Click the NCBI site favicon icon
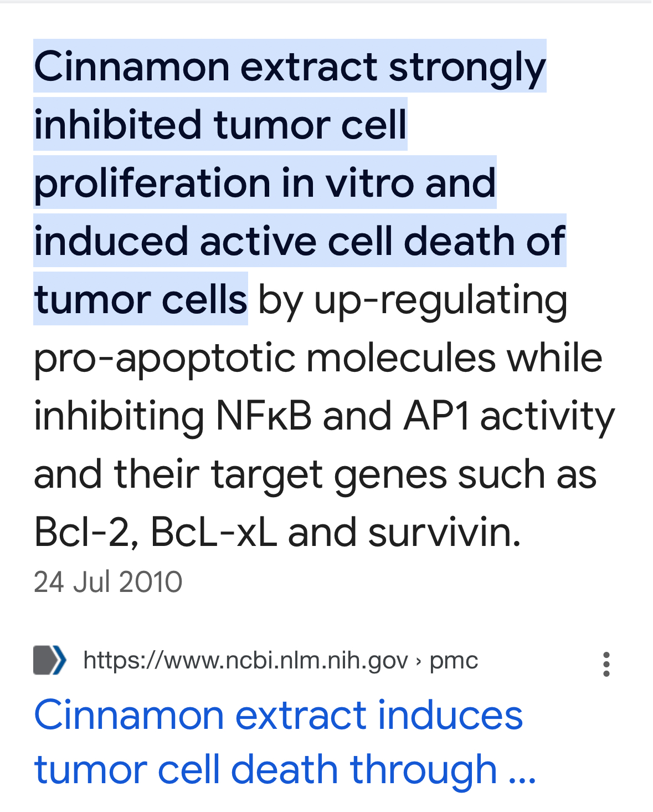 [50, 660]
